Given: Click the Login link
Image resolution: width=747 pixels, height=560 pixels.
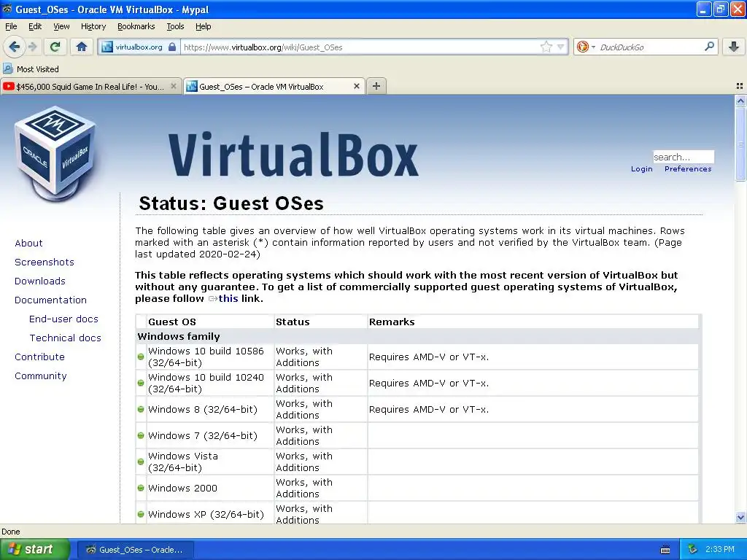Looking at the screenshot, I should 641,168.
